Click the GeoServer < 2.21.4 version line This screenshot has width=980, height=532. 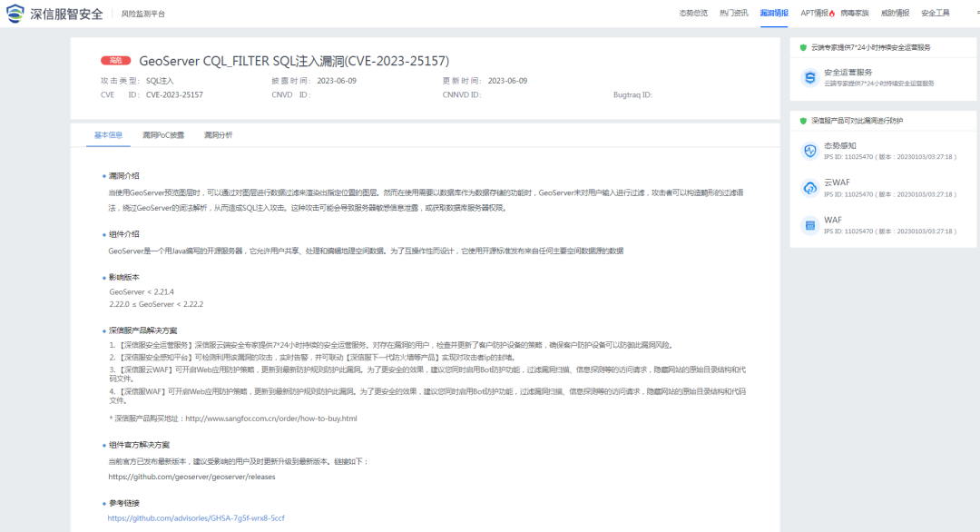point(142,292)
